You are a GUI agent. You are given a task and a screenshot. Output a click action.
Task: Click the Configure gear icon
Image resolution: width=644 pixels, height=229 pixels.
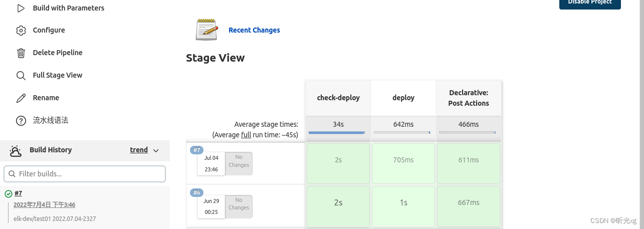click(21, 31)
